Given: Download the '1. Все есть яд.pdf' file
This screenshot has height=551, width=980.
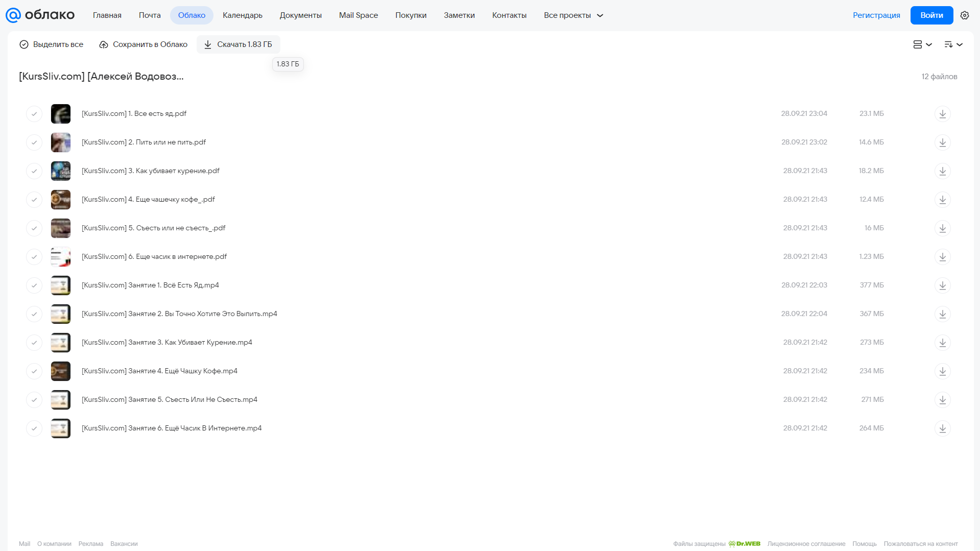Looking at the screenshot, I should click(x=943, y=114).
